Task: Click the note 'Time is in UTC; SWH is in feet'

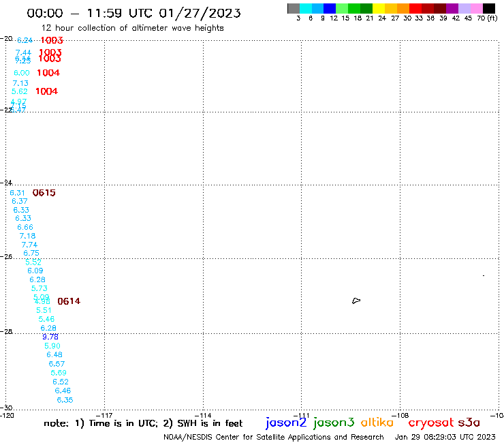Action: coord(143,423)
